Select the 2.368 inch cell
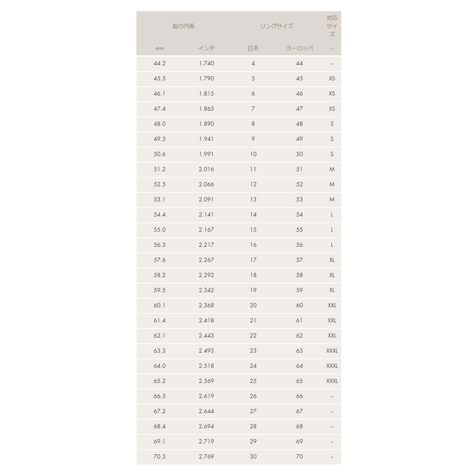This screenshot has height=476, width=476. pos(207,306)
